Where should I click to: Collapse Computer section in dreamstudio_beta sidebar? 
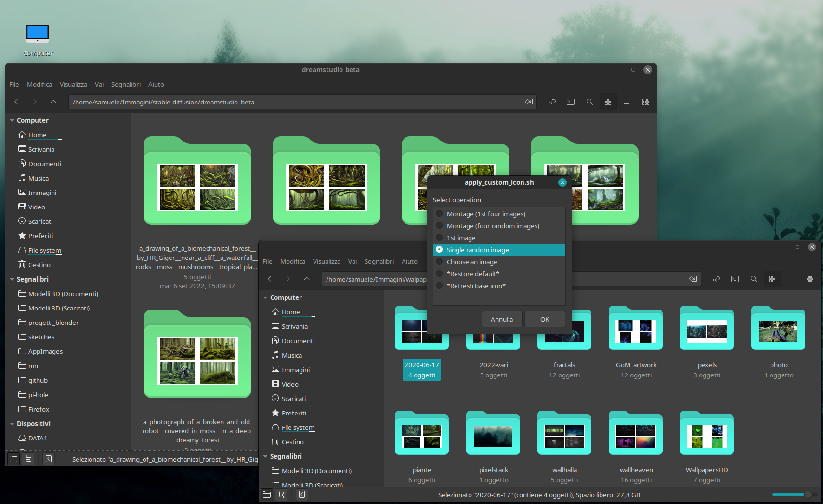click(x=12, y=120)
